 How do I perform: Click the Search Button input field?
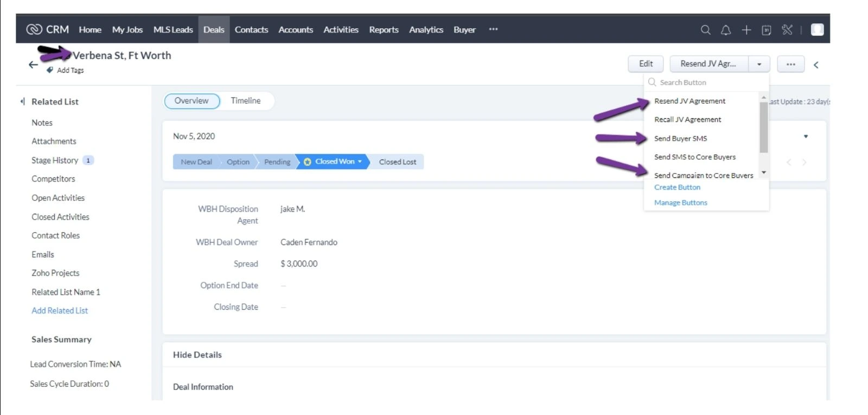coord(706,82)
